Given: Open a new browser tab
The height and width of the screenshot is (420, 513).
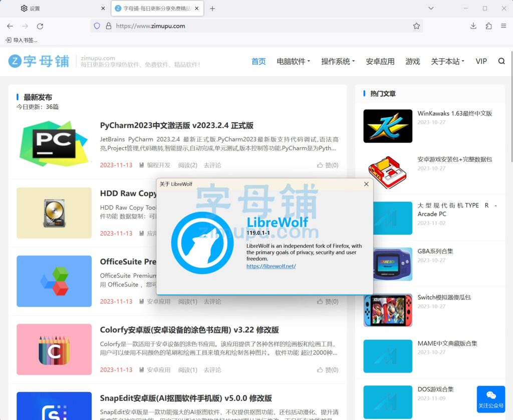Looking at the screenshot, I should click(212, 9).
